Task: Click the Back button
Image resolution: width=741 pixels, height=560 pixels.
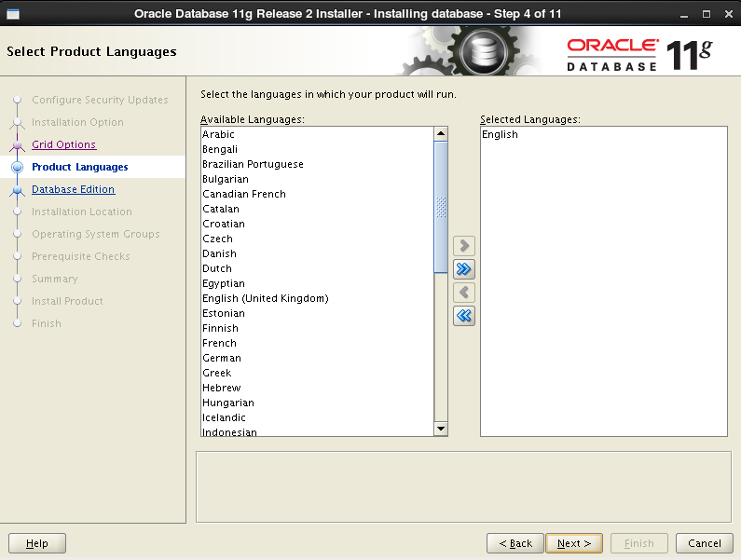Action: click(x=515, y=543)
